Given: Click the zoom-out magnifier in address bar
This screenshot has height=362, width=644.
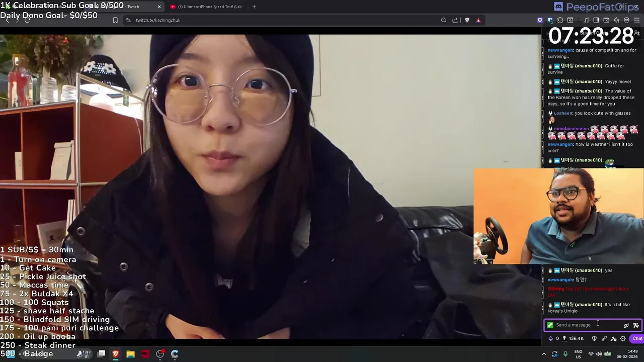Looking at the screenshot, I should (443, 20).
